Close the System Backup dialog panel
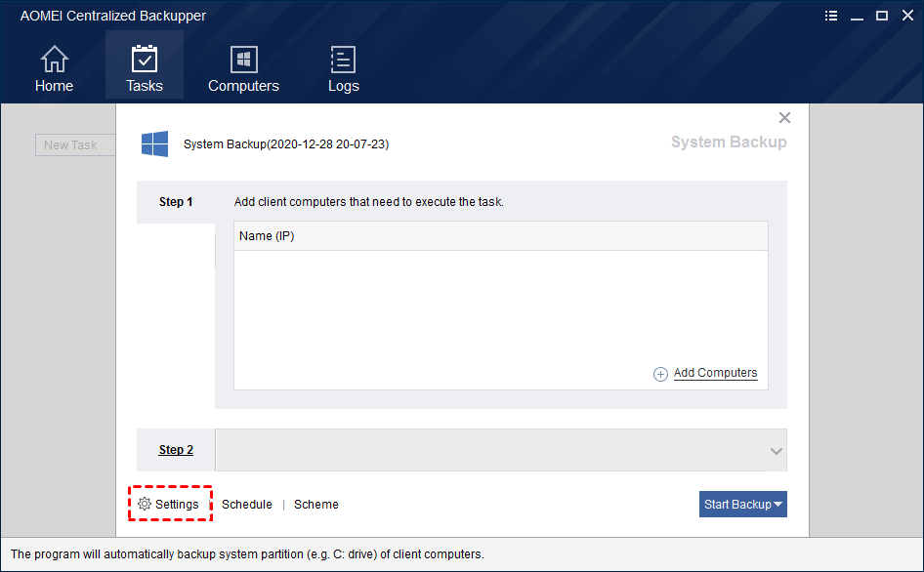 coord(784,118)
